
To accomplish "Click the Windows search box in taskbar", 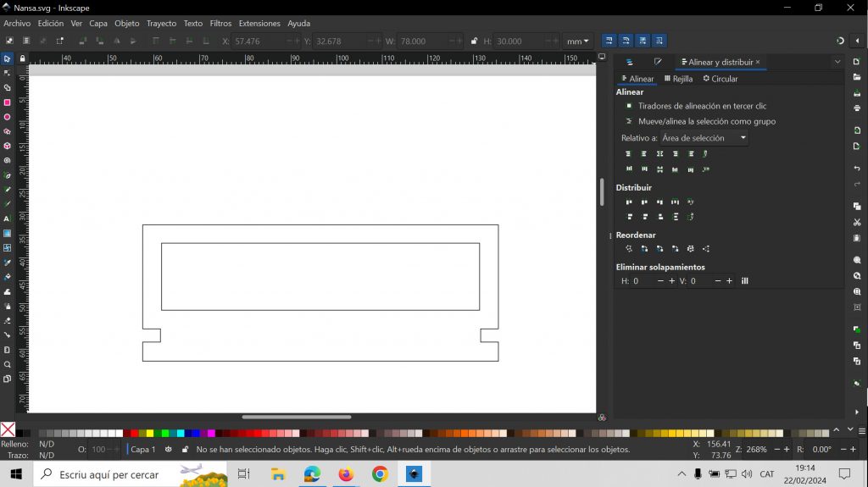I will (x=108, y=474).
